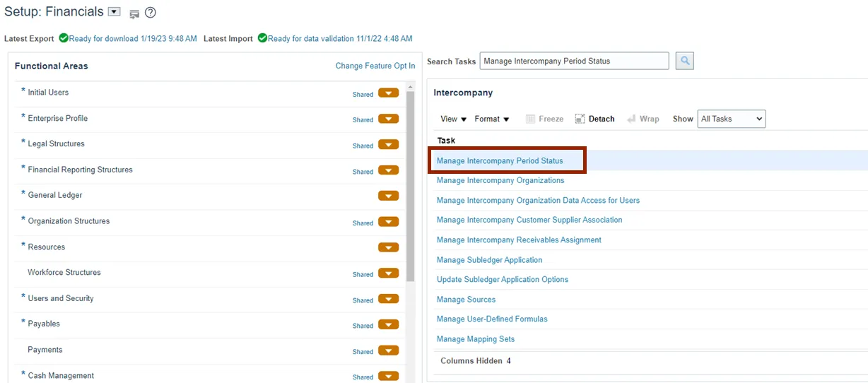Click the icon left of the help icon
Image resolution: width=868 pixels, height=383 pixels.
pyautogui.click(x=134, y=13)
